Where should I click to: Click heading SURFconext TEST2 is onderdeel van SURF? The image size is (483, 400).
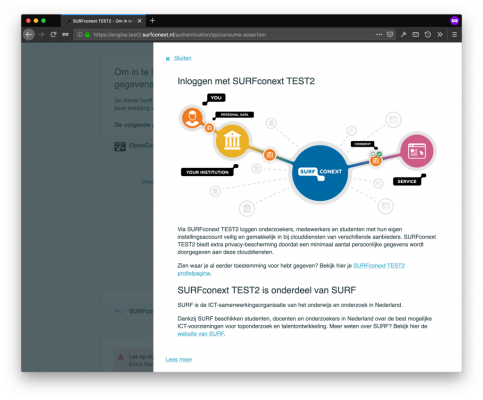(x=267, y=290)
